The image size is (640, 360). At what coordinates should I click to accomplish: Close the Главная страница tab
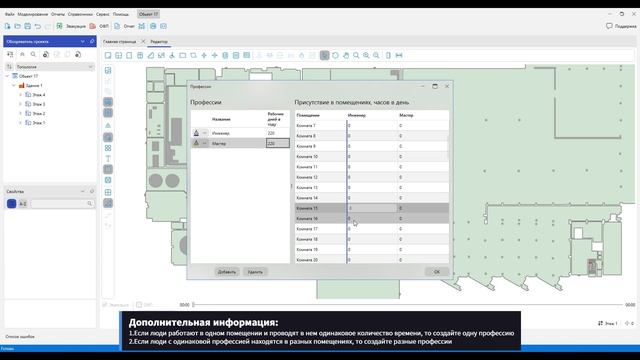(143, 41)
